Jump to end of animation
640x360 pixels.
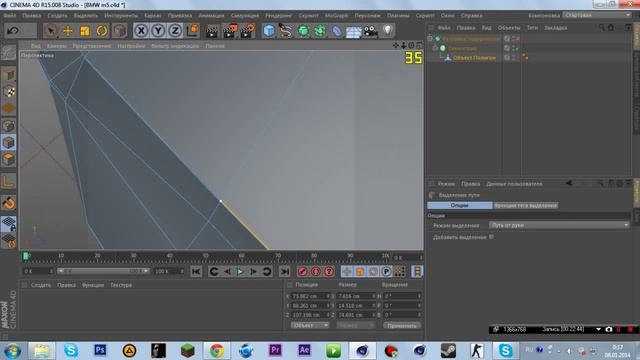[284, 271]
